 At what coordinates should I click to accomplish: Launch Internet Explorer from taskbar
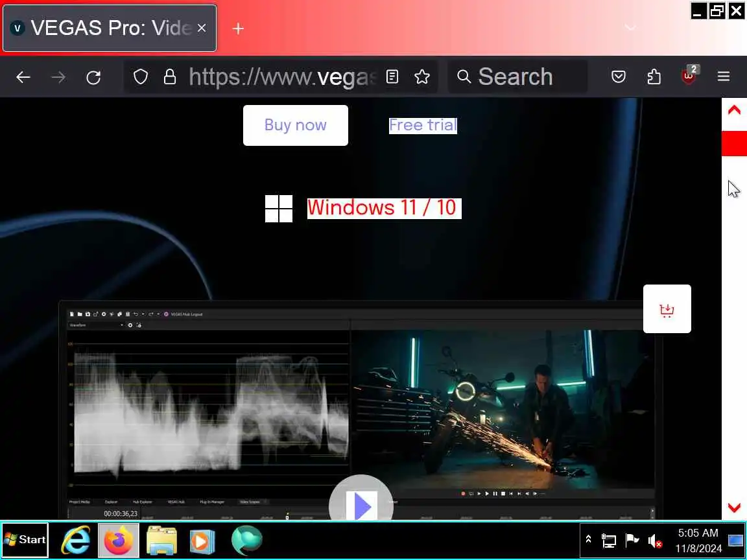(x=76, y=540)
